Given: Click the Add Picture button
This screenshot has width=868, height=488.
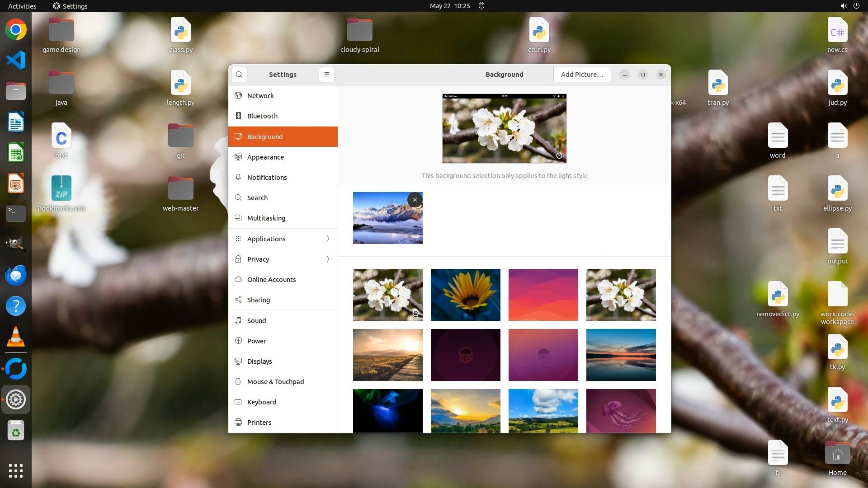Looking at the screenshot, I should (582, 75).
